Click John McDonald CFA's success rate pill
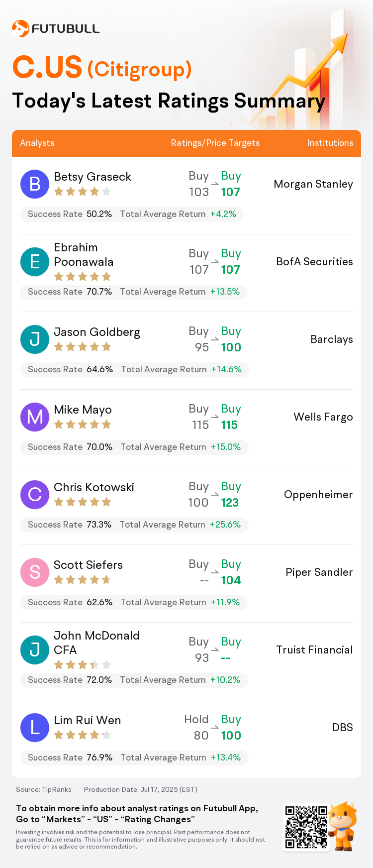 click(x=134, y=680)
